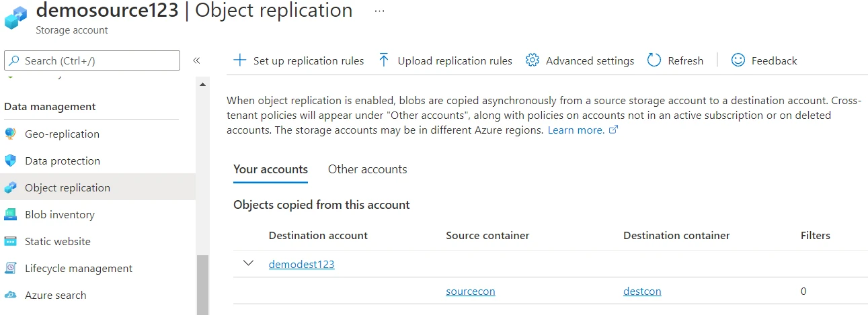Click the Source container column header
Image resolution: width=868 pixels, height=315 pixels.
click(x=487, y=236)
